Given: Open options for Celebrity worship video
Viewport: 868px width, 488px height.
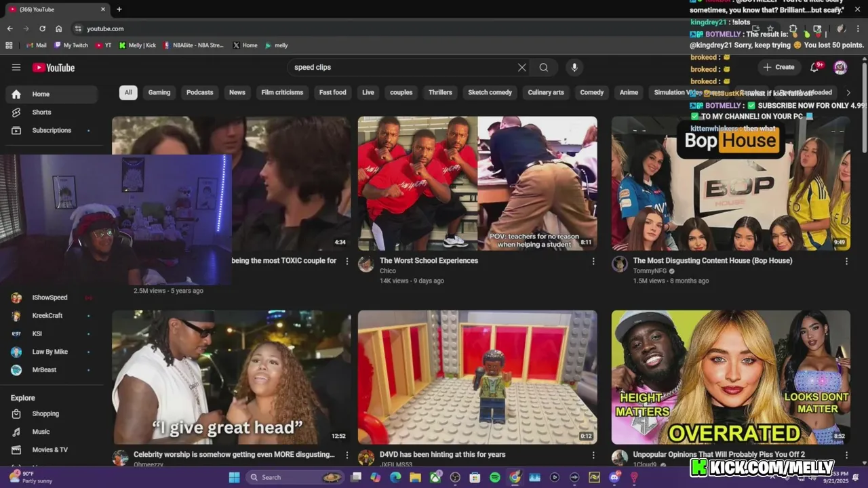Looking at the screenshot, I should click(347, 455).
